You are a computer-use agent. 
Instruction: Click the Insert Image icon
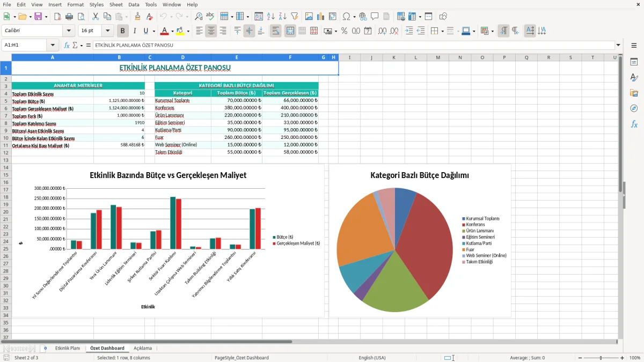click(310, 17)
